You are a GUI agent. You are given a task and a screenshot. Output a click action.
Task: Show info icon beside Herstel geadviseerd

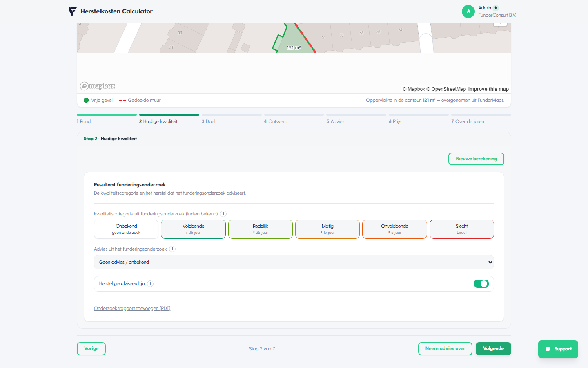(150, 284)
